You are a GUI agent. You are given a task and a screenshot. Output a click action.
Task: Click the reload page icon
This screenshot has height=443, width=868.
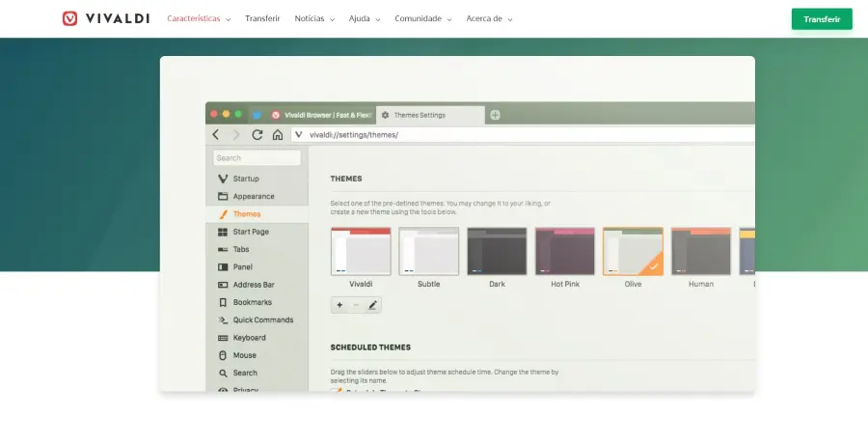coord(257,134)
